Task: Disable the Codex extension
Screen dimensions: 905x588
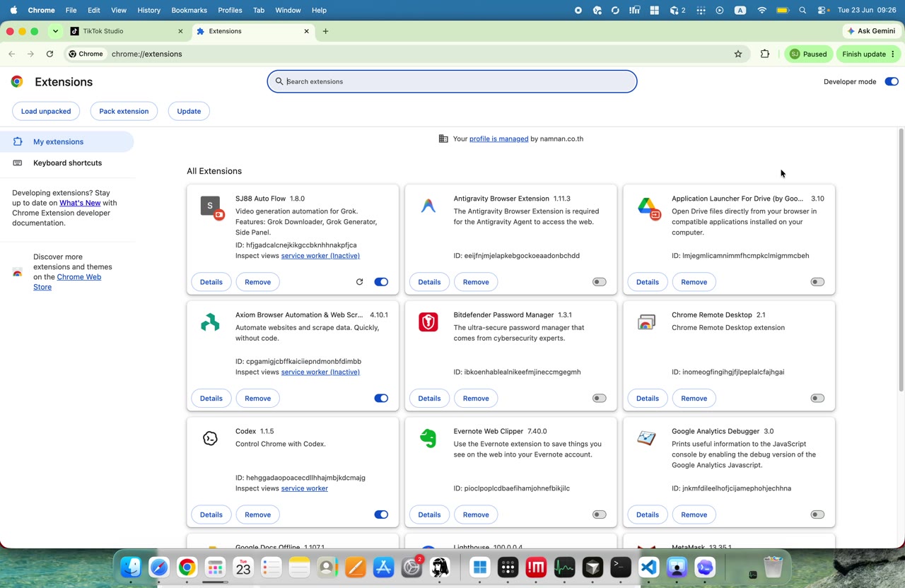Action: pos(381,514)
